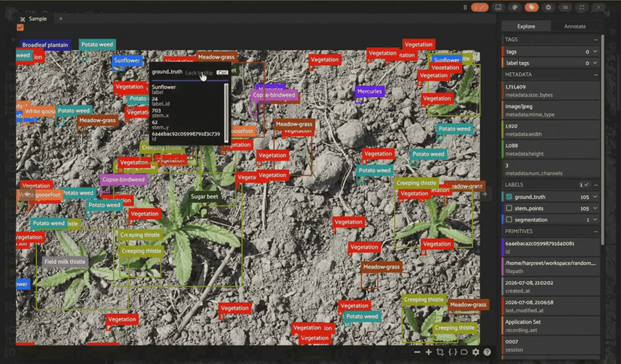
Task: Click the metadata.num_channels field
Action: click(551, 169)
